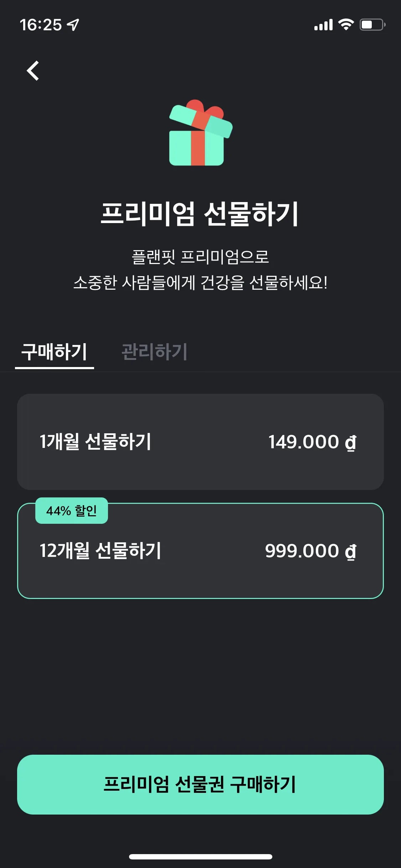Viewport: 401px width, 868px height.
Task: Tap the gift box illustration
Action: (x=201, y=133)
